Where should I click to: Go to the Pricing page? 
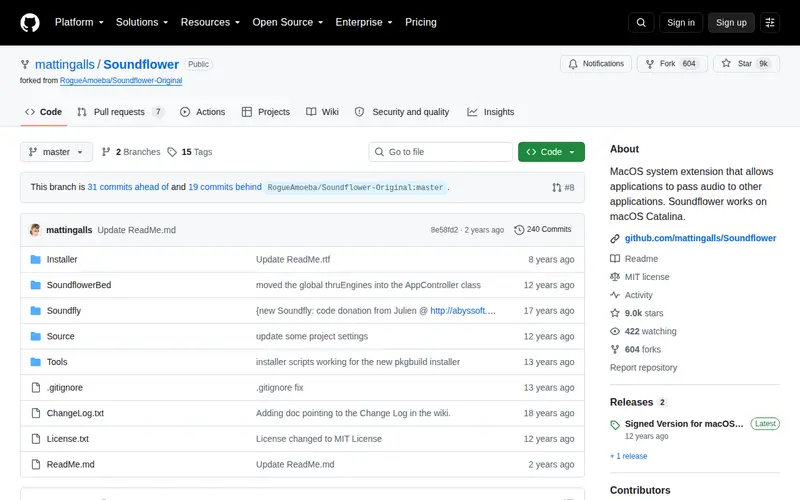[420, 22]
